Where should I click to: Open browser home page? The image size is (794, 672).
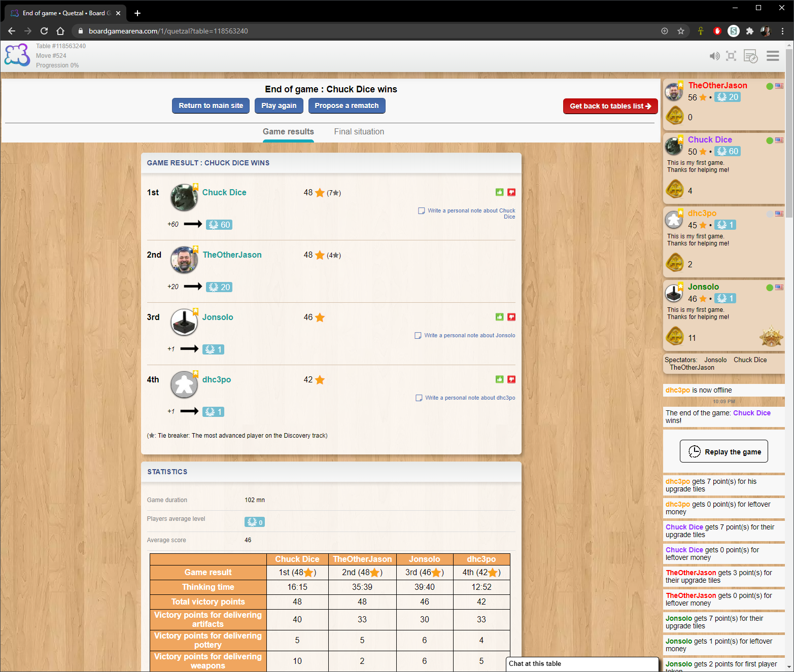pos(60,31)
